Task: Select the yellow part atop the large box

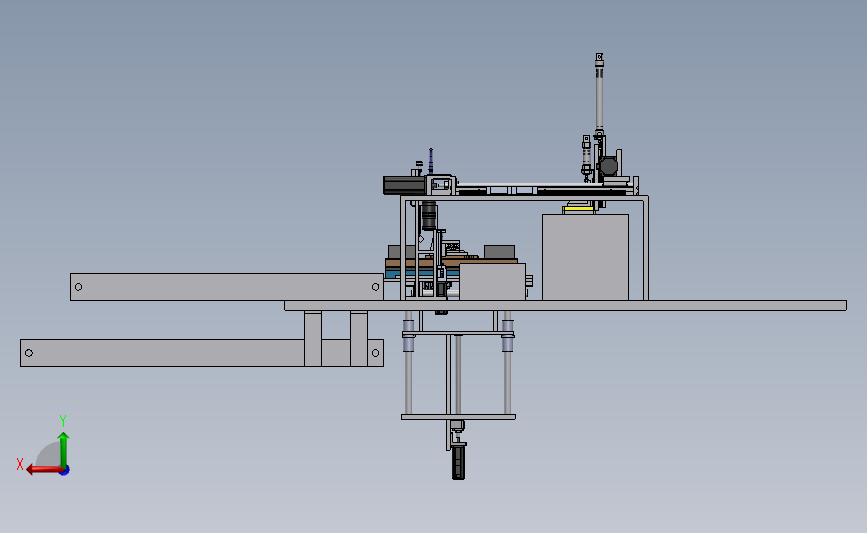Action: (x=578, y=209)
